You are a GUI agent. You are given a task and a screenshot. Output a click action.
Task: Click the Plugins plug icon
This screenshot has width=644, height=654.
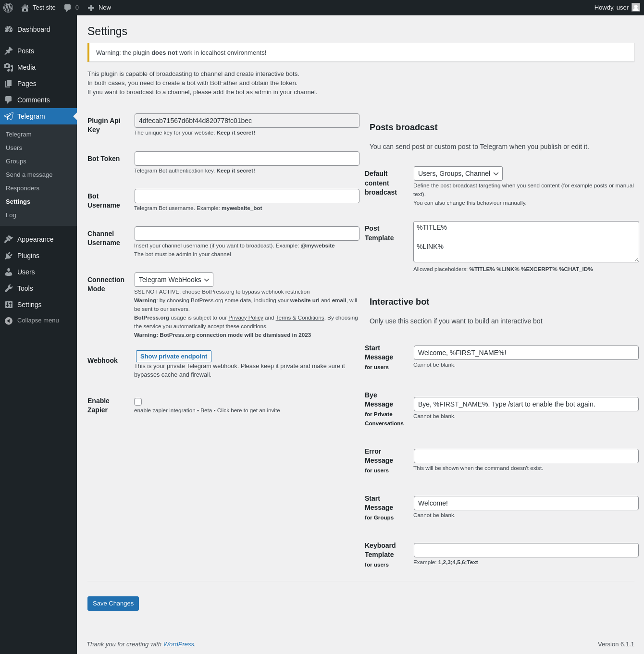[x=9, y=256]
